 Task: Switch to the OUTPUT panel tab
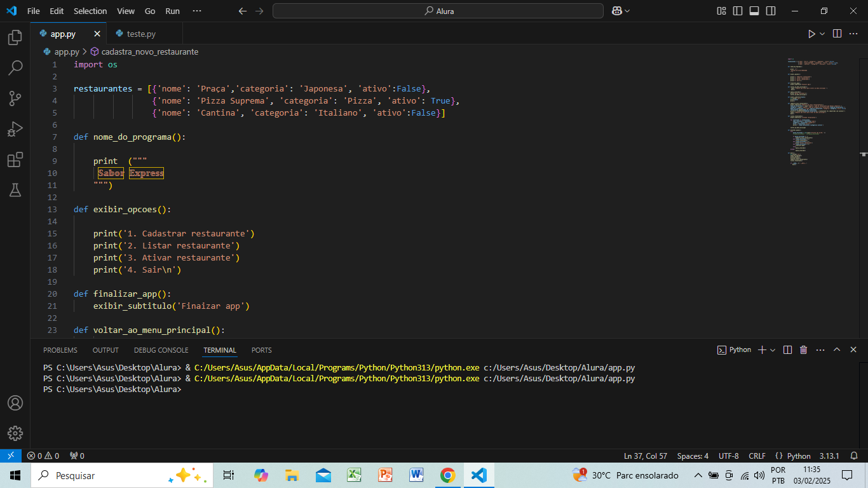pos(105,350)
